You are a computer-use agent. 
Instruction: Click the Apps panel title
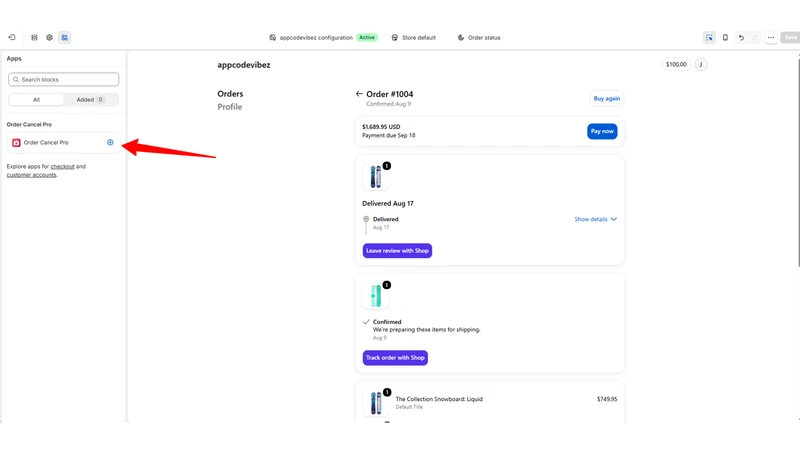coord(14,58)
